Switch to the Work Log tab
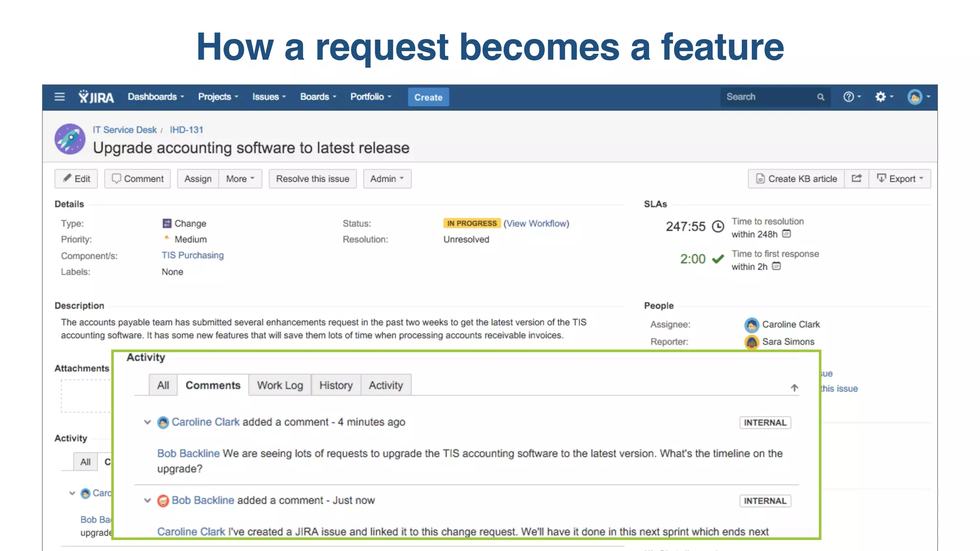Screen dimensions: 980x551 280,385
